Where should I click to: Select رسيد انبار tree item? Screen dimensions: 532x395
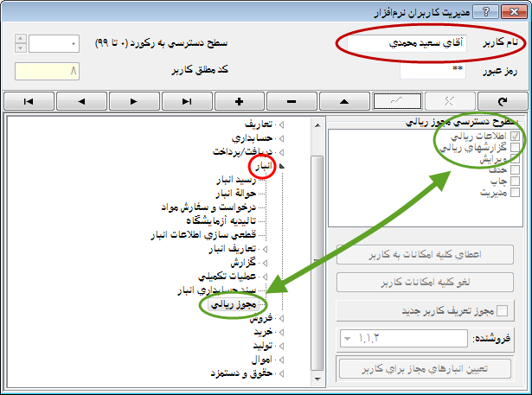236,180
